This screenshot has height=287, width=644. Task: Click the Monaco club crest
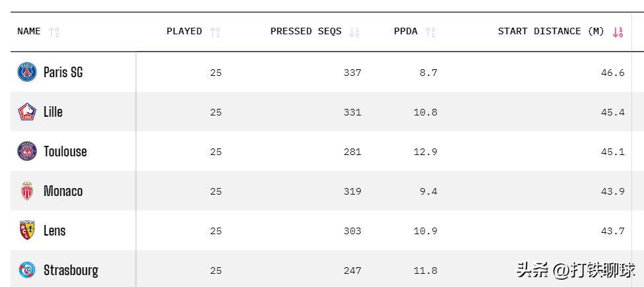(x=27, y=191)
